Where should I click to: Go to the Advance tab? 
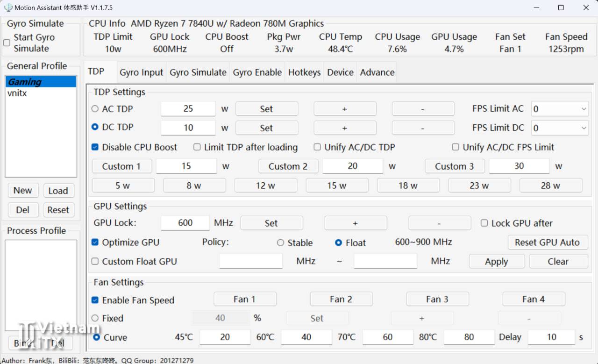pos(377,72)
